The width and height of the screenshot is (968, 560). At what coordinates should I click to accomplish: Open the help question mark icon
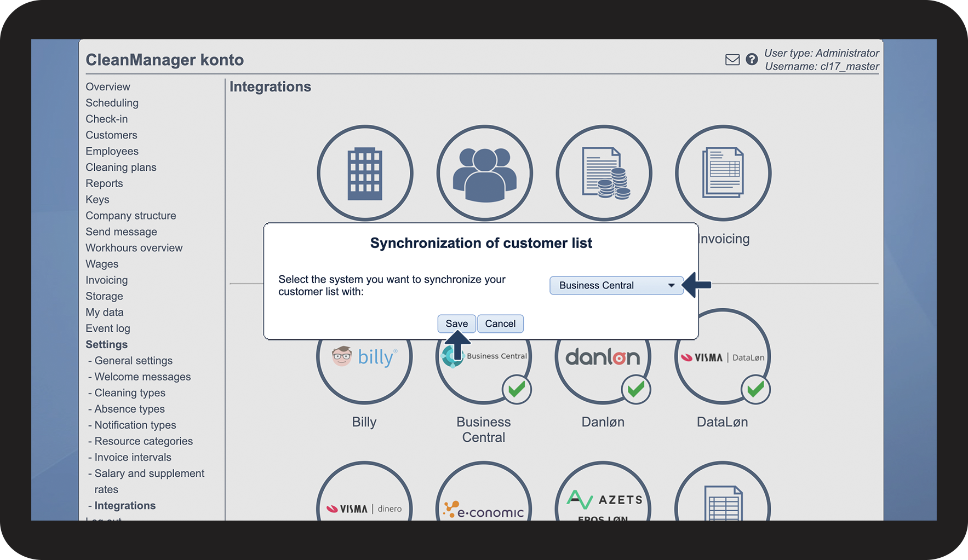pyautogui.click(x=752, y=59)
